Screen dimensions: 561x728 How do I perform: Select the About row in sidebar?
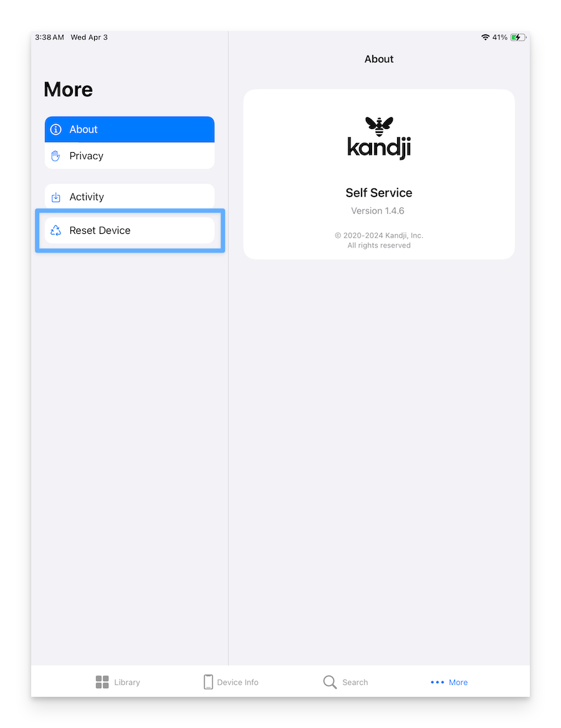(130, 130)
